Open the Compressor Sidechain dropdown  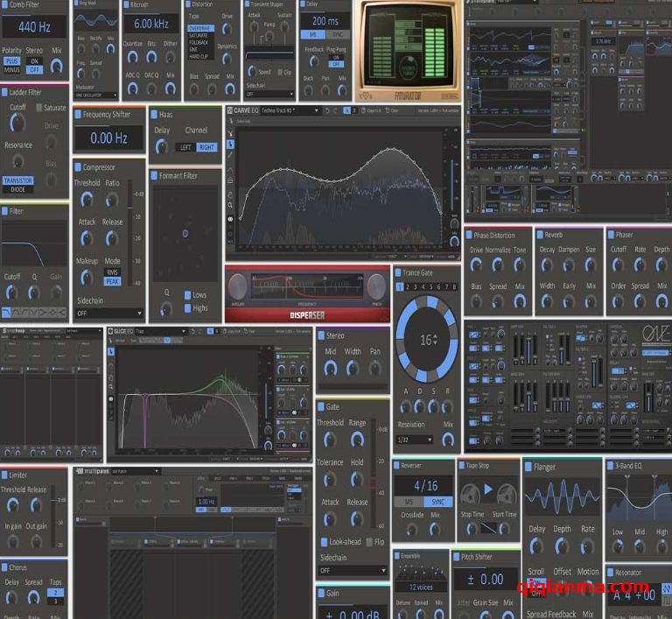(x=108, y=313)
